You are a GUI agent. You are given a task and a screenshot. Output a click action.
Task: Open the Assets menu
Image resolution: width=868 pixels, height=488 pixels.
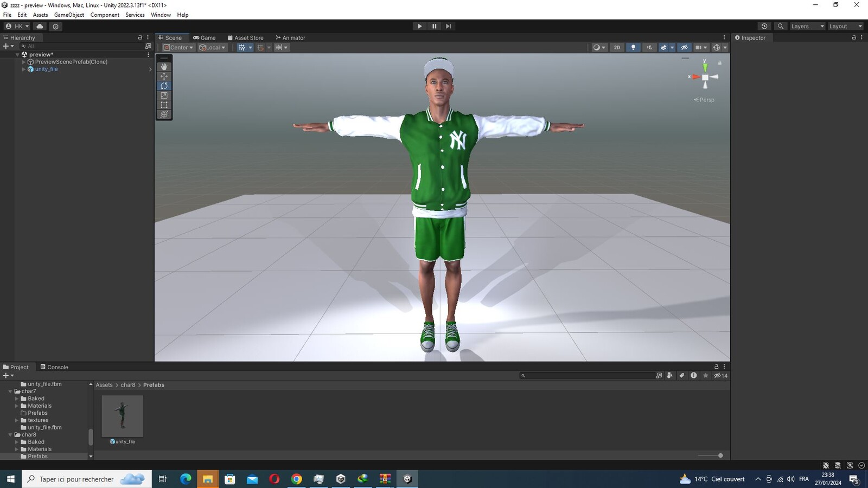(40, 15)
